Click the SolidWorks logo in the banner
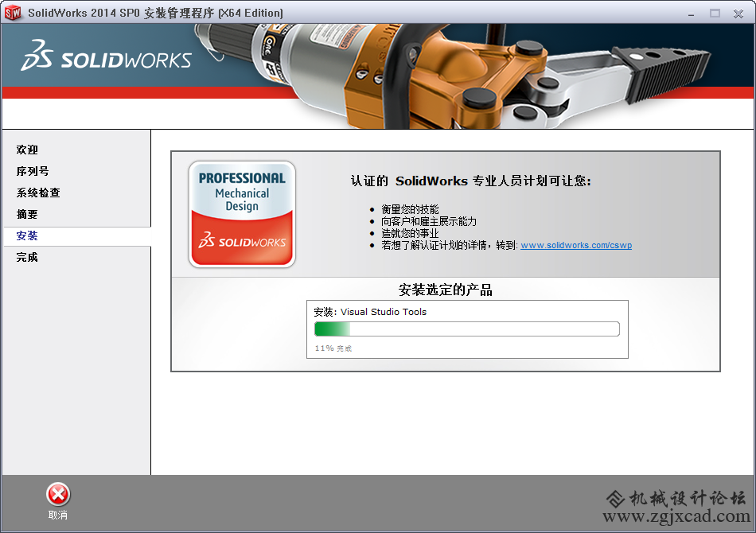Screen dimensions: 756x533 point(106,56)
